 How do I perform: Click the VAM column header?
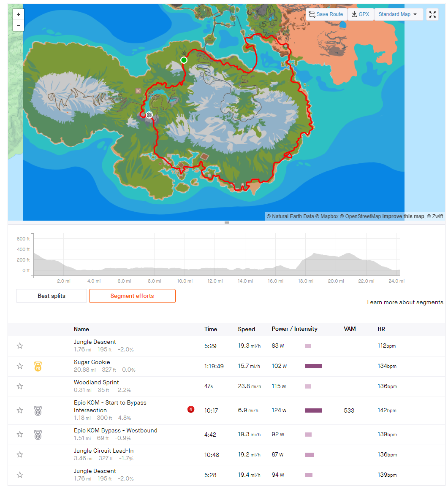[350, 329]
